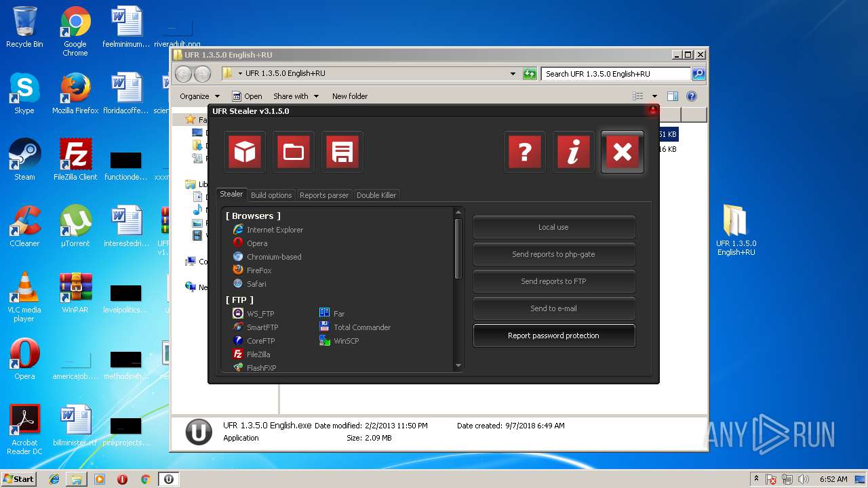868x488 pixels.
Task: Select the Acrobat Reader DC desktop icon
Action: tap(24, 430)
